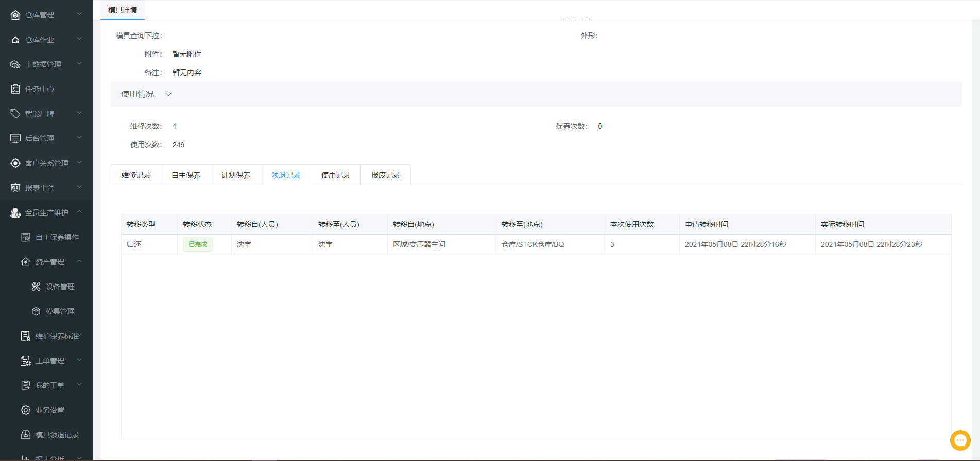Click the 模具管理 cube icon
Viewport: 980px width, 461px height.
click(36, 311)
